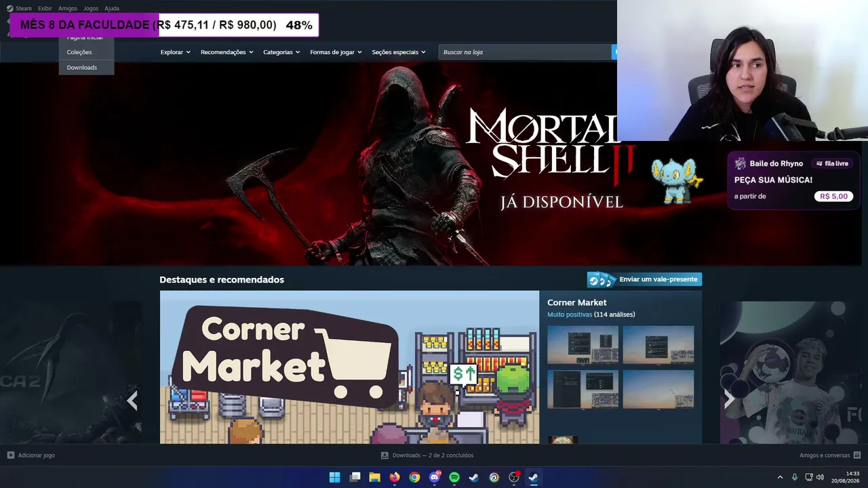Open File Explorer from the taskbar
The height and width of the screenshot is (488, 868).
coord(374,477)
